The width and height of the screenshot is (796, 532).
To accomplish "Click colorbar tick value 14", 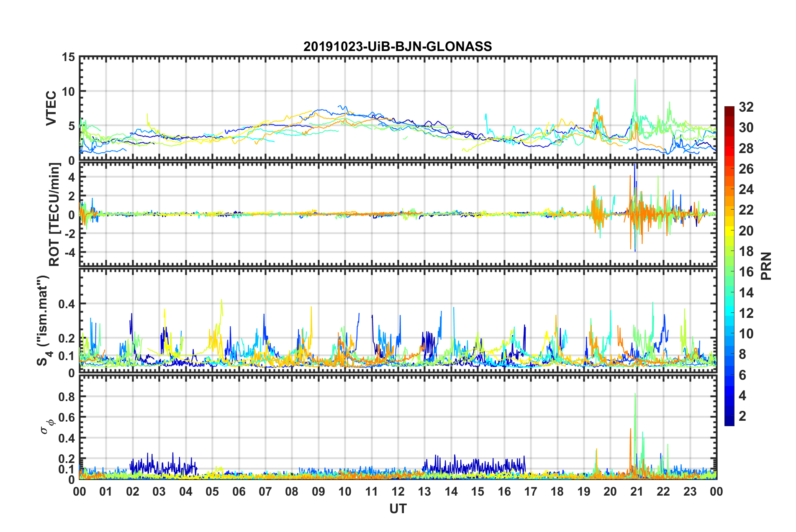I will 746,293.
